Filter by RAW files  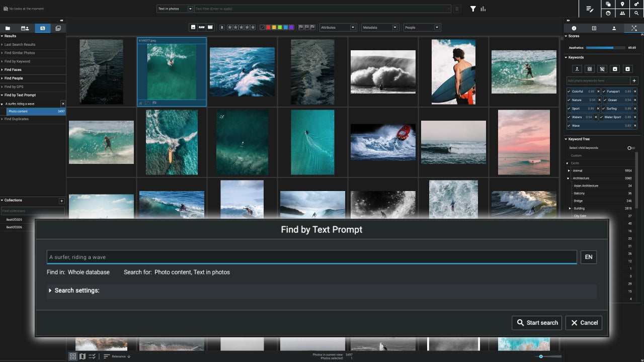pyautogui.click(x=201, y=27)
